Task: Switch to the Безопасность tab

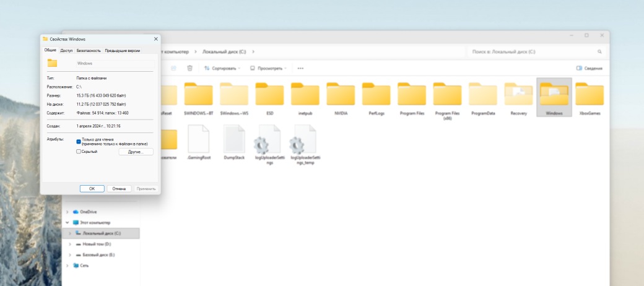Action: click(89, 51)
